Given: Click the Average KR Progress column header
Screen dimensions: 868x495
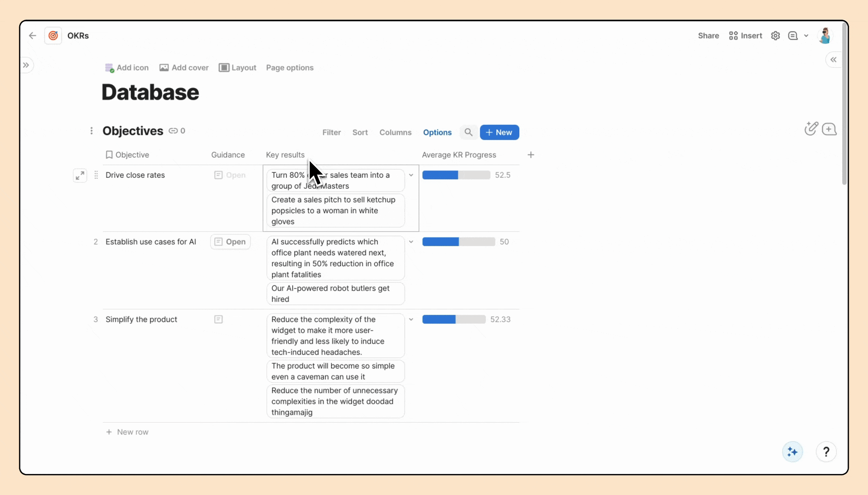Looking at the screenshot, I should point(459,155).
